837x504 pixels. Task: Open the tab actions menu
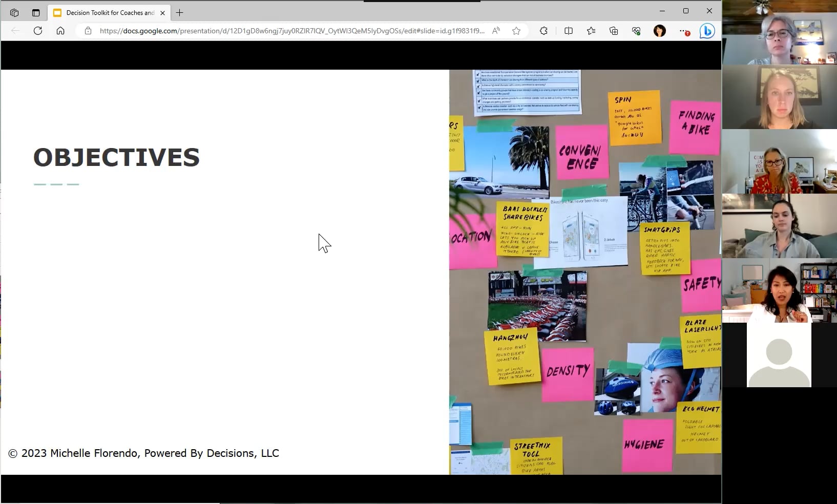tap(36, 13)
